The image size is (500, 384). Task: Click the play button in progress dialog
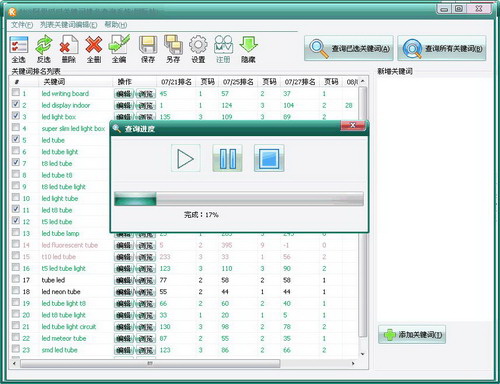(185, 158)
